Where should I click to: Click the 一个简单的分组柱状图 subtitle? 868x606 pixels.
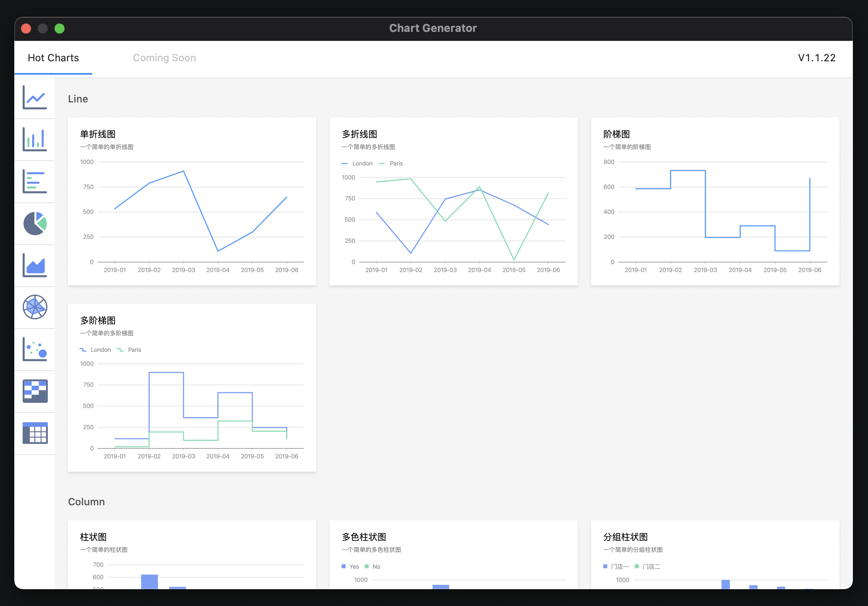coord(633,550)
